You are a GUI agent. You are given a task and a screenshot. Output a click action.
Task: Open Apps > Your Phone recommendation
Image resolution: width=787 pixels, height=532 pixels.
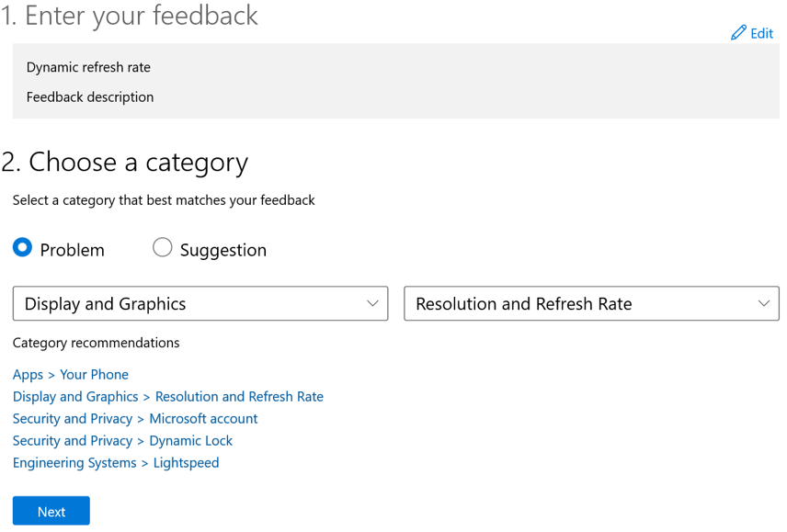(x=71, y=374)
